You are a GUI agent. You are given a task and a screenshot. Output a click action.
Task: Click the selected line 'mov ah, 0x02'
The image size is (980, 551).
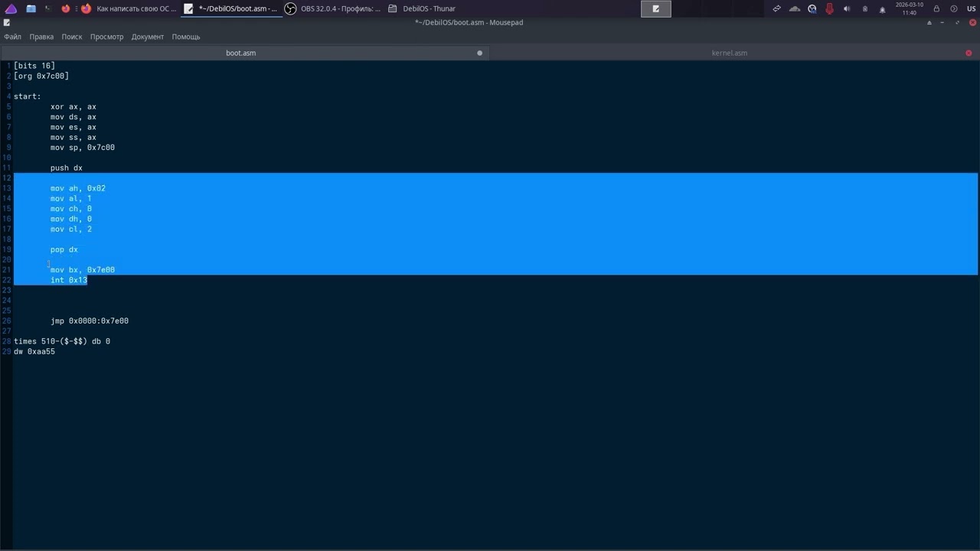coord(78,188)
